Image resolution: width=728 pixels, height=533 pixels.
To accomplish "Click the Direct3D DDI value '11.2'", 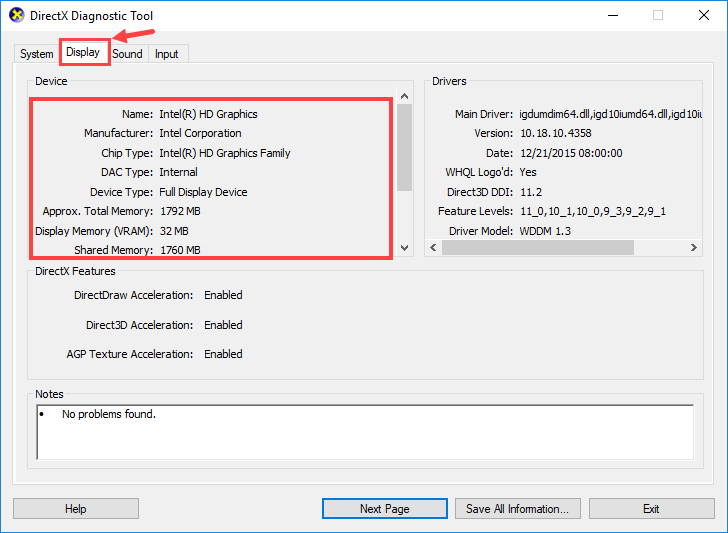I will pyautogui.click(x=531, y=192).
